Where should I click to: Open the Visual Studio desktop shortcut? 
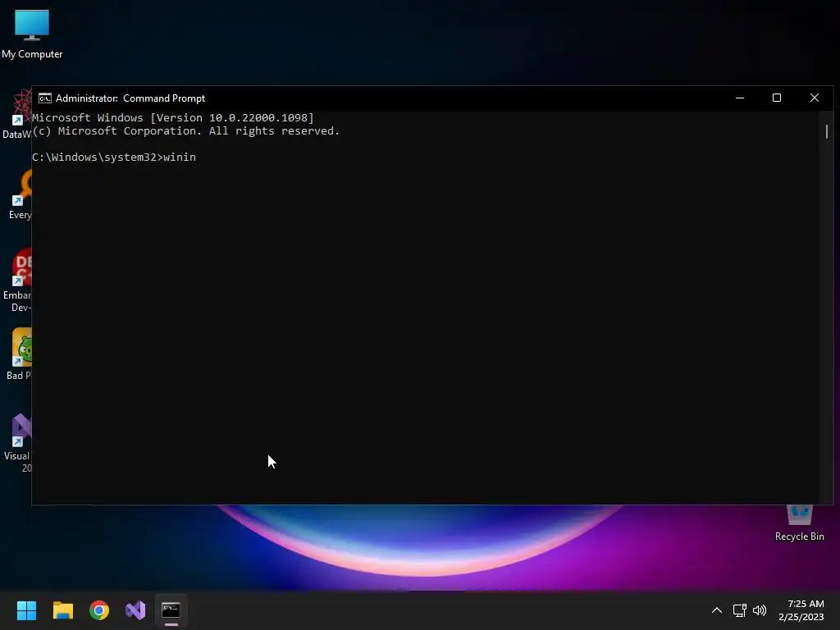(x=18, y=444)
